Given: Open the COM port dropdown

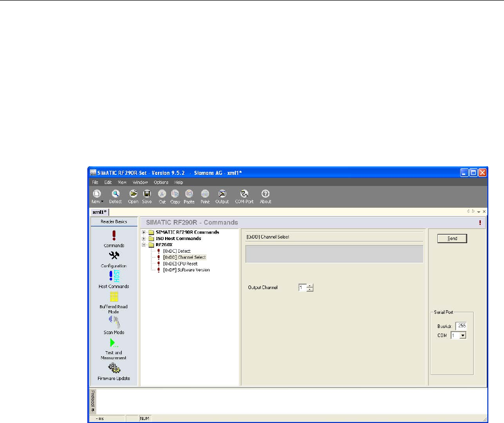Looking at the screenshot, I should 463,336.
